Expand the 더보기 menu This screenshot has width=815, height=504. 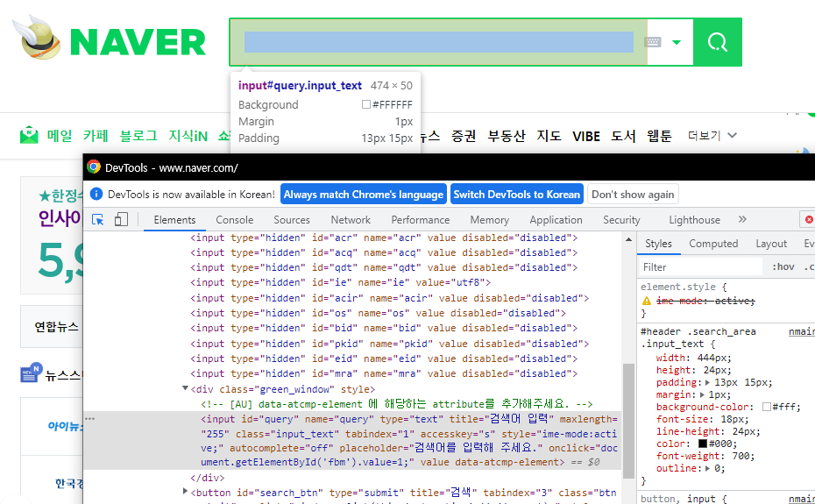(712, 136)
